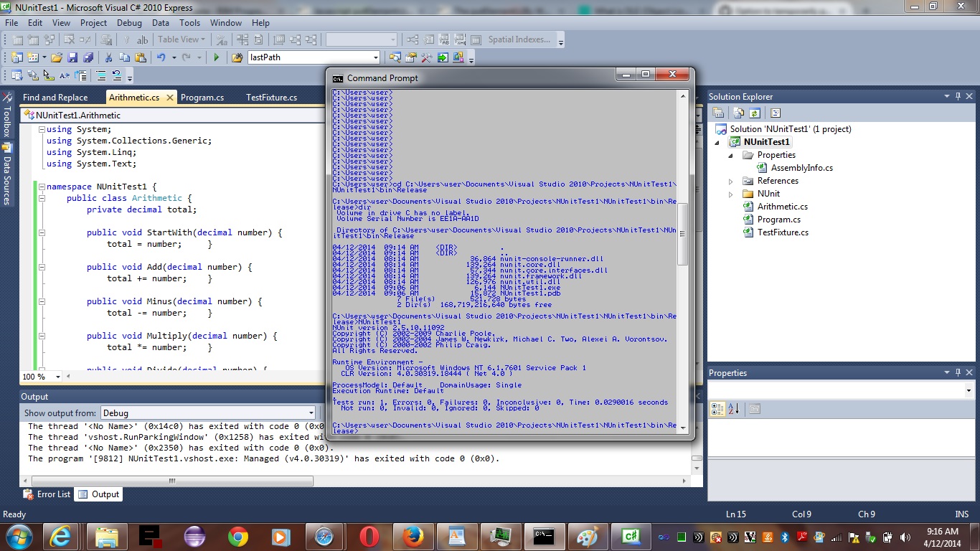Click View Code icon in Solution Explorer
Screen dimensions: 980x551
[x=776, y=113]
